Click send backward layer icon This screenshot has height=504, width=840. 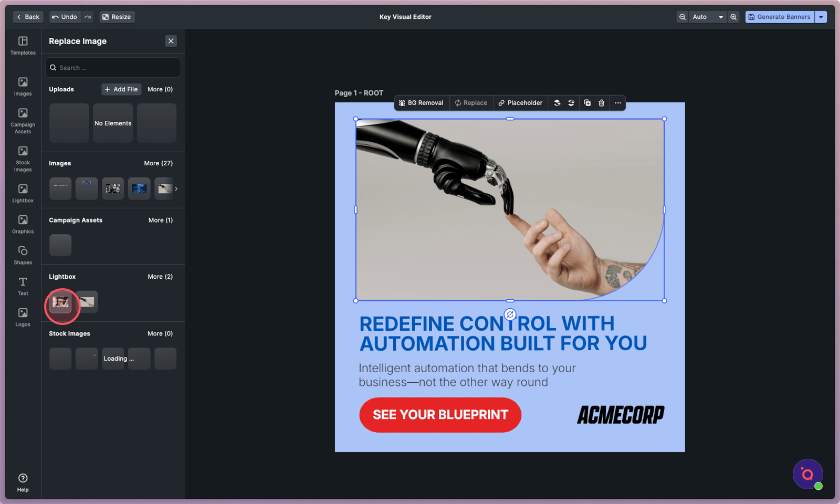pos(571,103)
